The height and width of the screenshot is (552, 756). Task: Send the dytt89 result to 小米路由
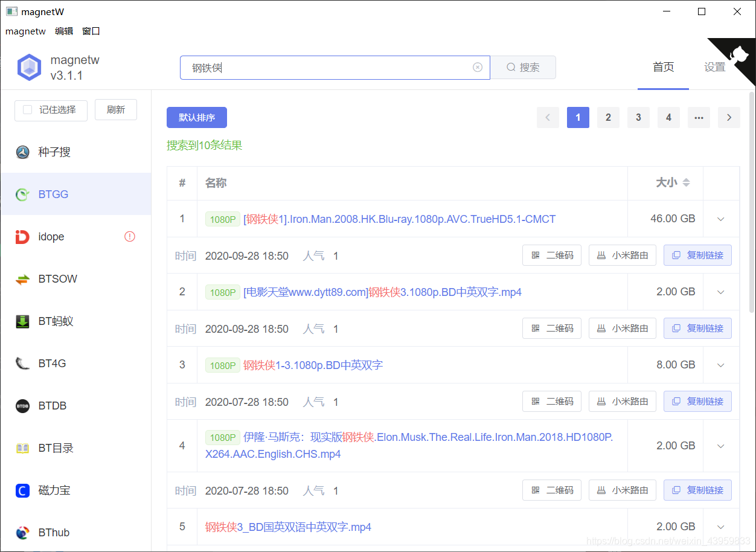click(623, 329)
